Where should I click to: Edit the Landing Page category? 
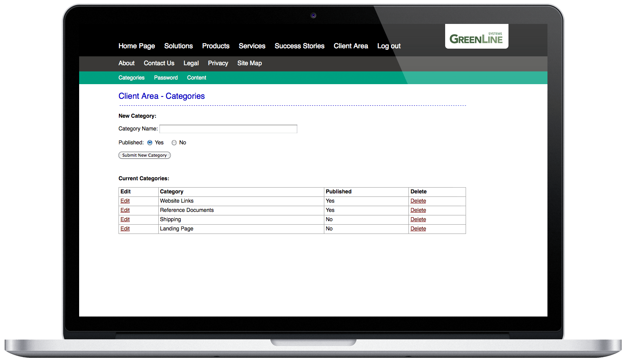coord(125,229)
